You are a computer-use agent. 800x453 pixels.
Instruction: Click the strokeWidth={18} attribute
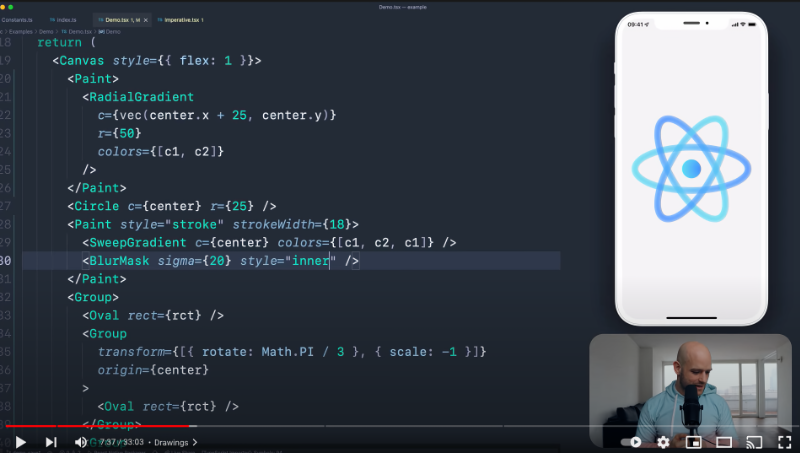tap(292, 224)
